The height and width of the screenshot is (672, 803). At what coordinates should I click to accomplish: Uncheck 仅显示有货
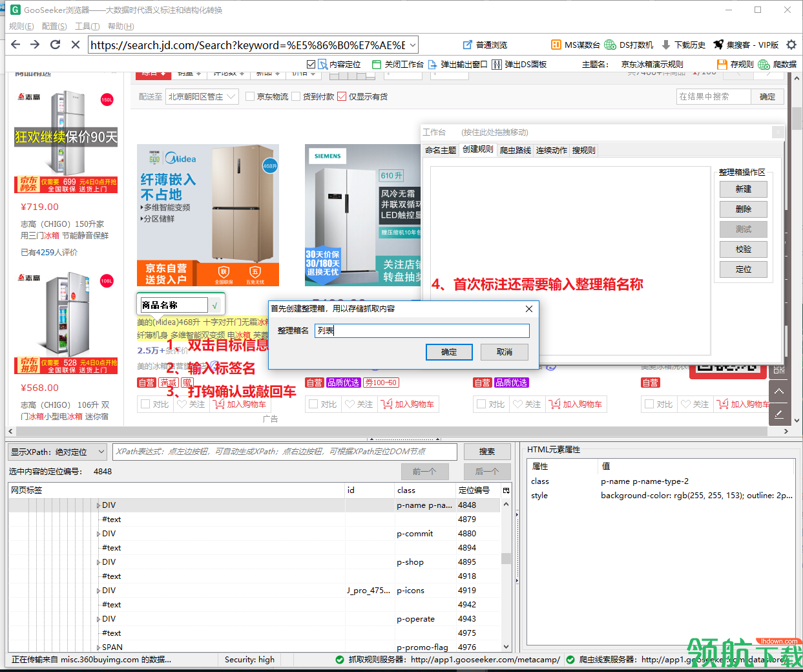tap(342, 96)
